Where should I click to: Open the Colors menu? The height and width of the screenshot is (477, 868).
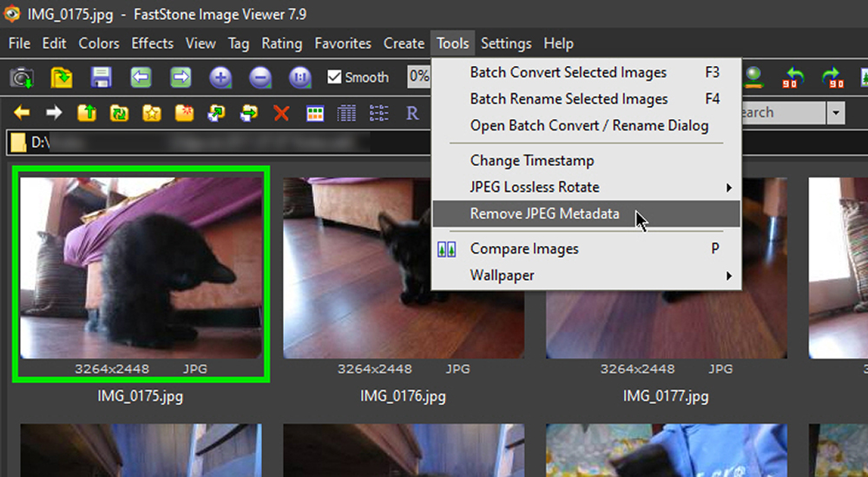pos(99,43)
